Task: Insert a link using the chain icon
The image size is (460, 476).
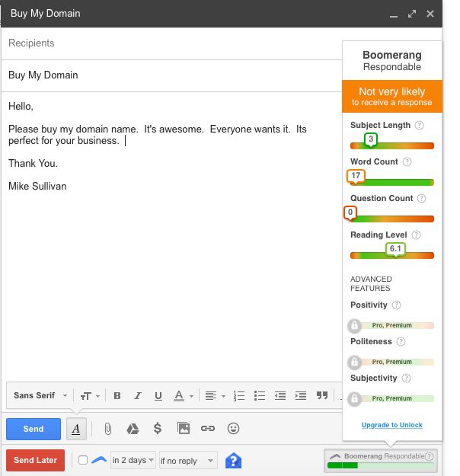Action: [207, 429]
